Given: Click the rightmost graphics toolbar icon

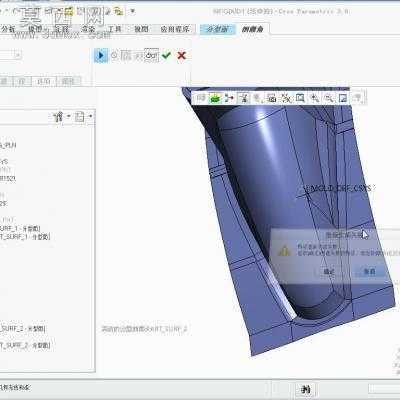Looking at the screenshot, I should tap(358, 98).
